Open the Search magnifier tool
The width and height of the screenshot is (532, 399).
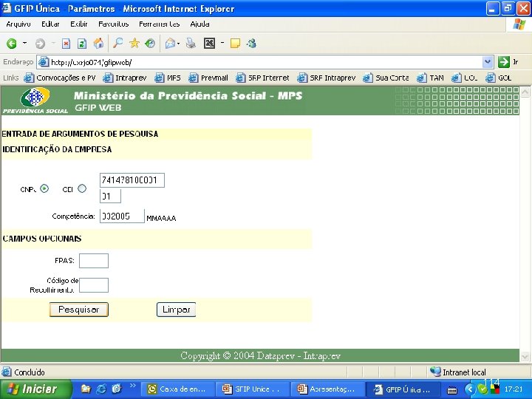point(117,43)
